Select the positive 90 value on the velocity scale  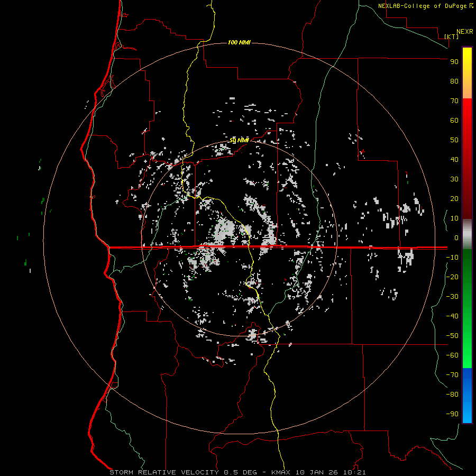pyautogui.click(x=454, y=62)
